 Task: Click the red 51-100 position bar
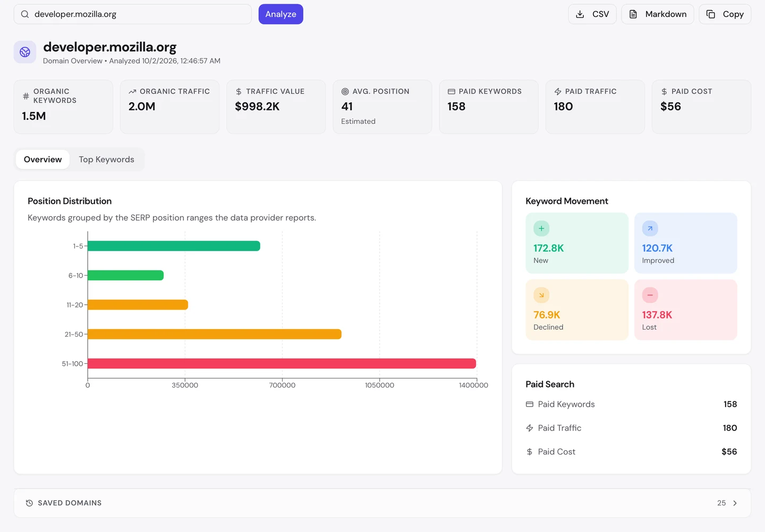click(282, 364)
